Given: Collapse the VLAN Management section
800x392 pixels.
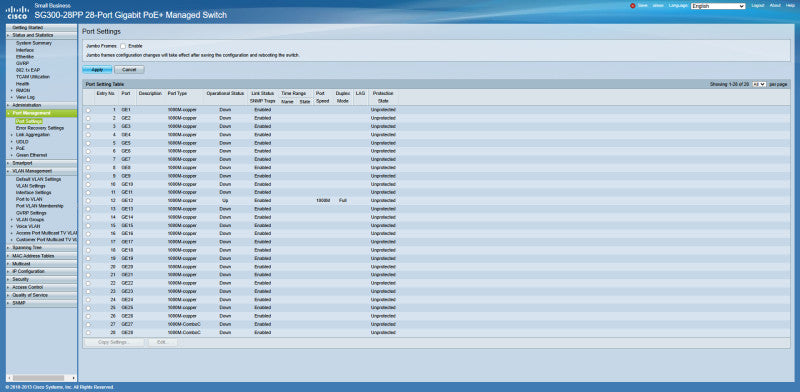Looking at the screenshot, I should (x=32, y=171).
